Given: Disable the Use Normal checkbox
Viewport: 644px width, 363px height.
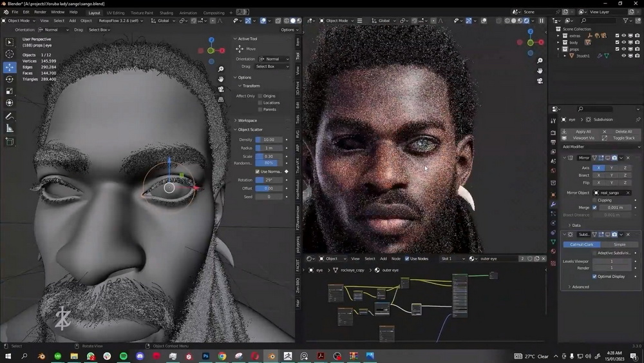Looking at the screenshot, I should point(258,172).
